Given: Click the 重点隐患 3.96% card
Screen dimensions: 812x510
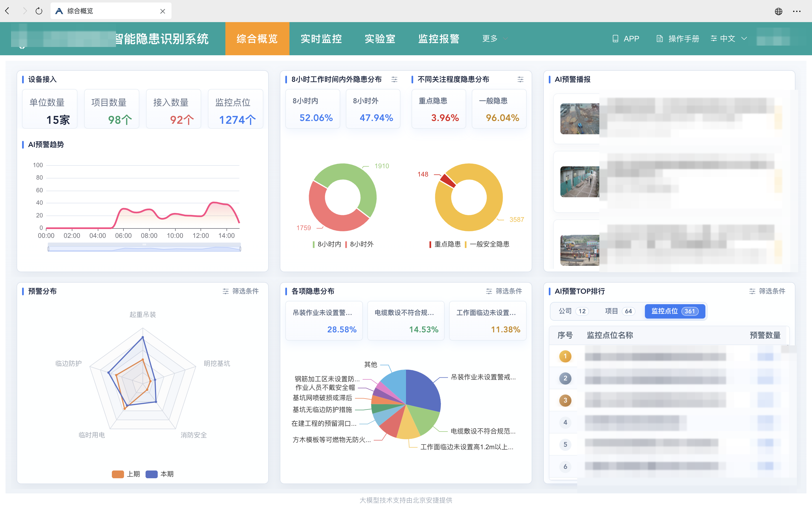Looking at the screenshot, I should tap(439, 109).
